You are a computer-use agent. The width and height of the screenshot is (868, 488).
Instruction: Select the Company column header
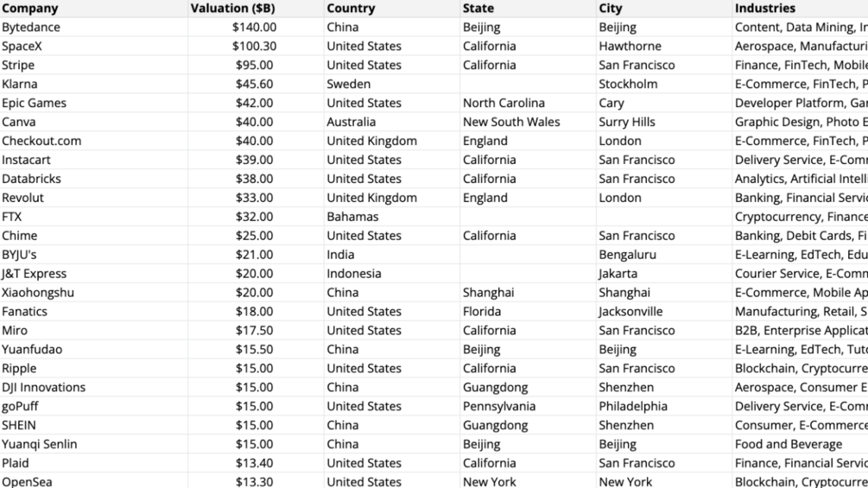pos(93,9)
